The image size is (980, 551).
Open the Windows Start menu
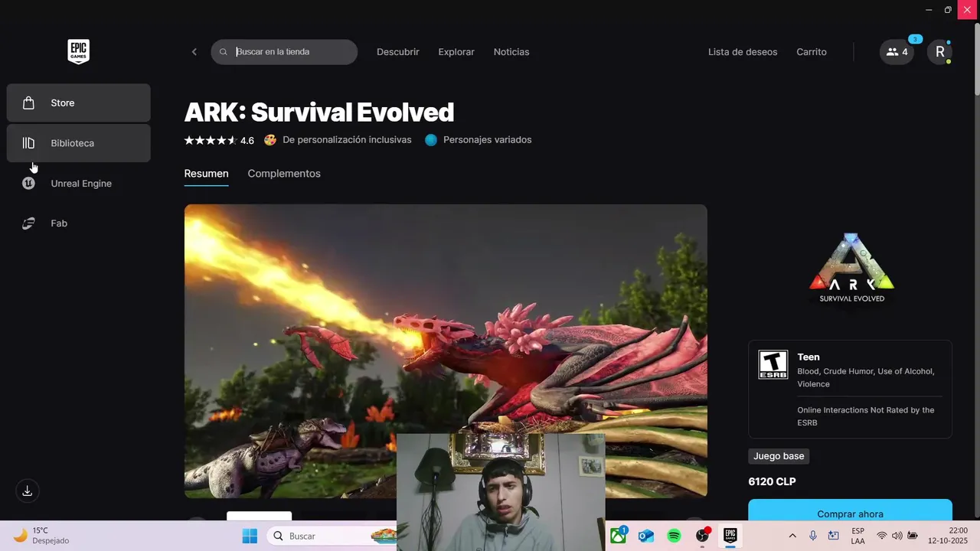click(x=250, y=536)
